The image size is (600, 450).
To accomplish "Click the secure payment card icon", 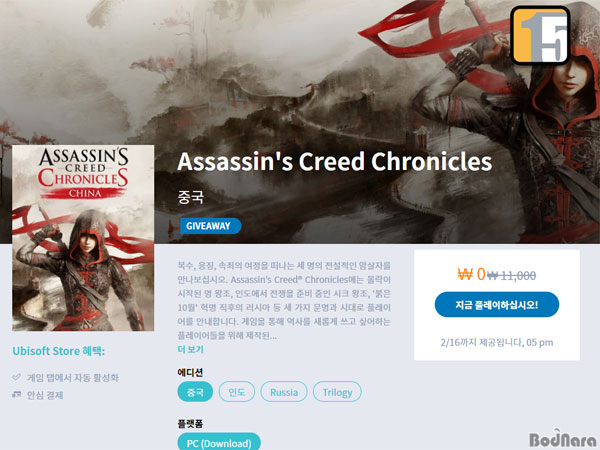I will 16,394.
